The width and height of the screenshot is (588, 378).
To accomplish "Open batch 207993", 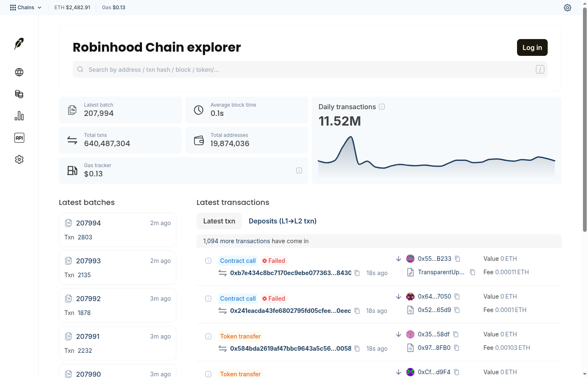I will tap(89, 261).
